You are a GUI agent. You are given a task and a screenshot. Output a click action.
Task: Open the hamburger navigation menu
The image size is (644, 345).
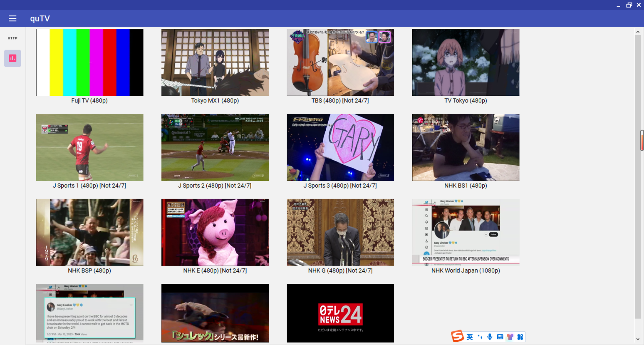[x=12, y=18]
